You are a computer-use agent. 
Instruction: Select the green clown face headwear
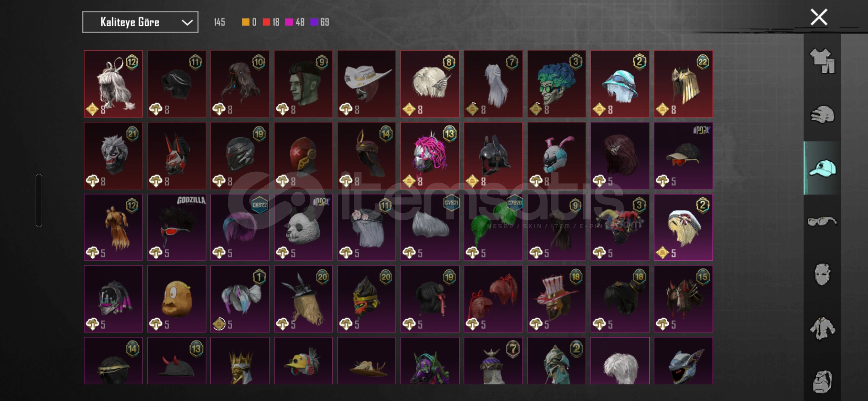[x=557, y=84]
